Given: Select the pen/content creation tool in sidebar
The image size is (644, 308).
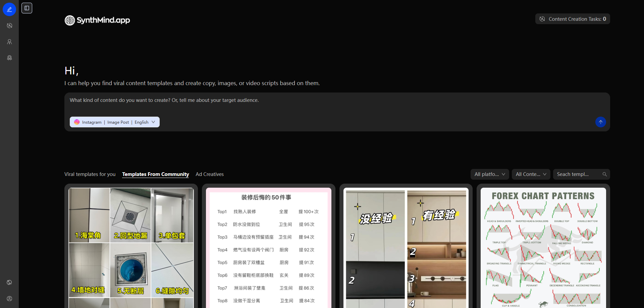Looking at the screenshot, I should click(9, 9).
